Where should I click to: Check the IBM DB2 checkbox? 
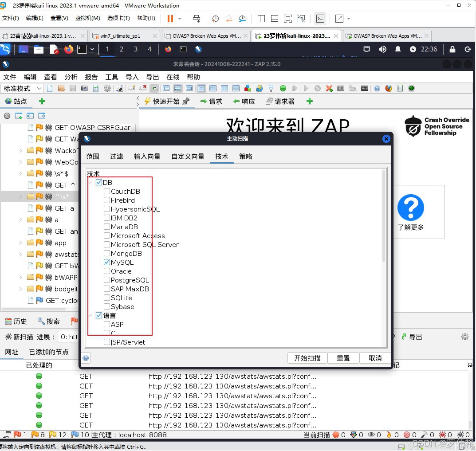tap(107, 218)
